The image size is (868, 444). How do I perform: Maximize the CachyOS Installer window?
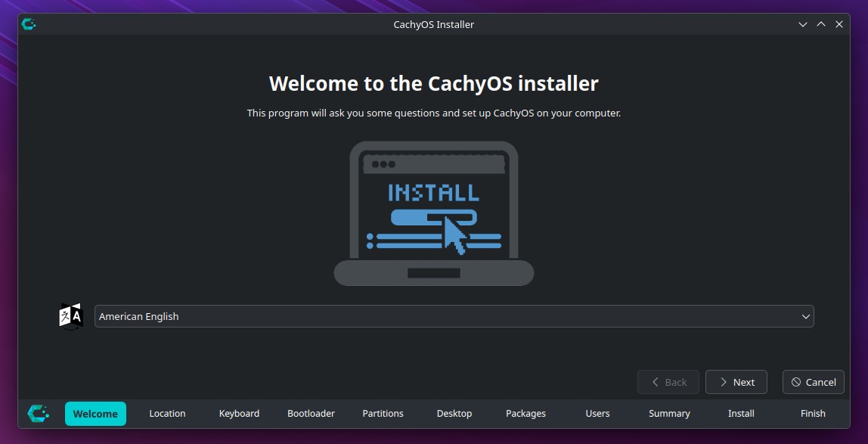tap(821, 24)
